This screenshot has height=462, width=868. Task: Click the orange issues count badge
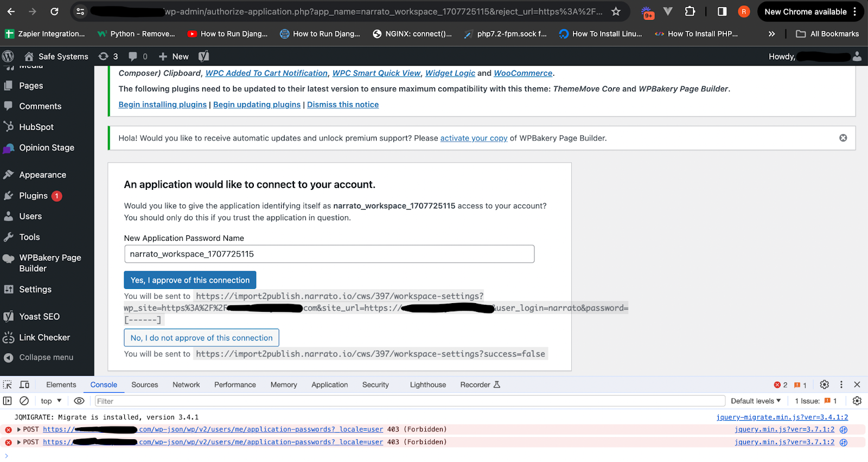[x=800, y=385]
